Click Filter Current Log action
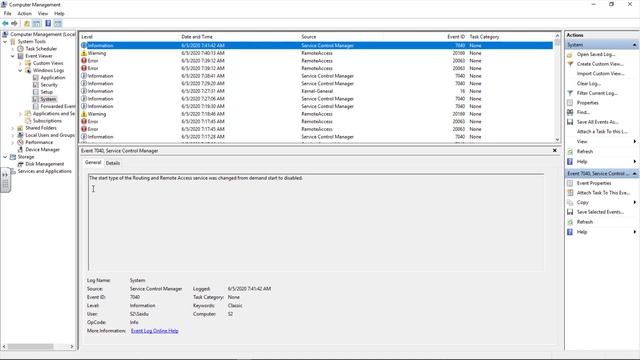This screenshot has width=640, height=360. coord(597,93)
